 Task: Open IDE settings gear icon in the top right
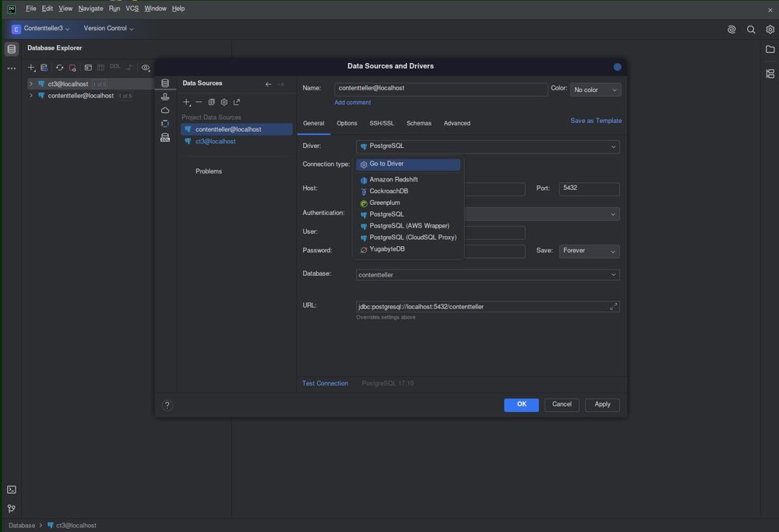tap(770, 30)
